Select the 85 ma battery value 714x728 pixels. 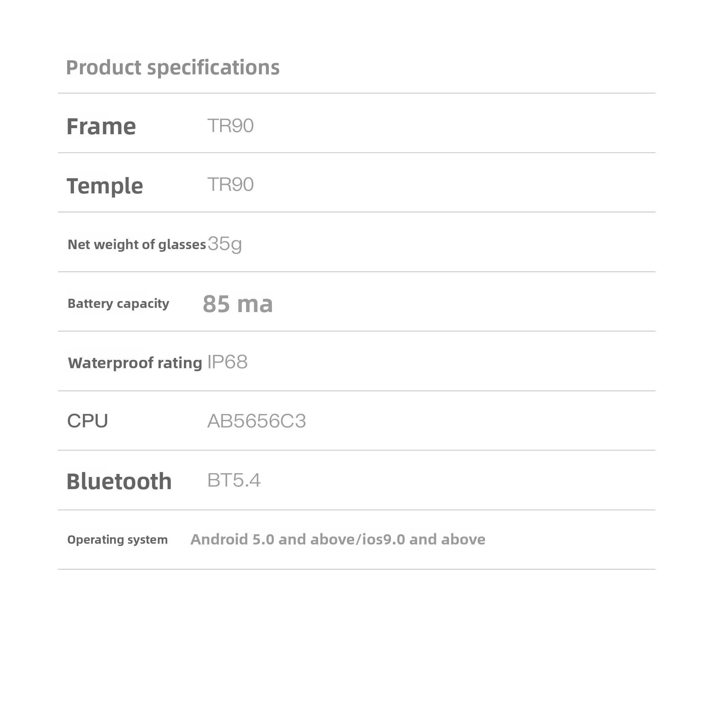[x=238, y=304]
